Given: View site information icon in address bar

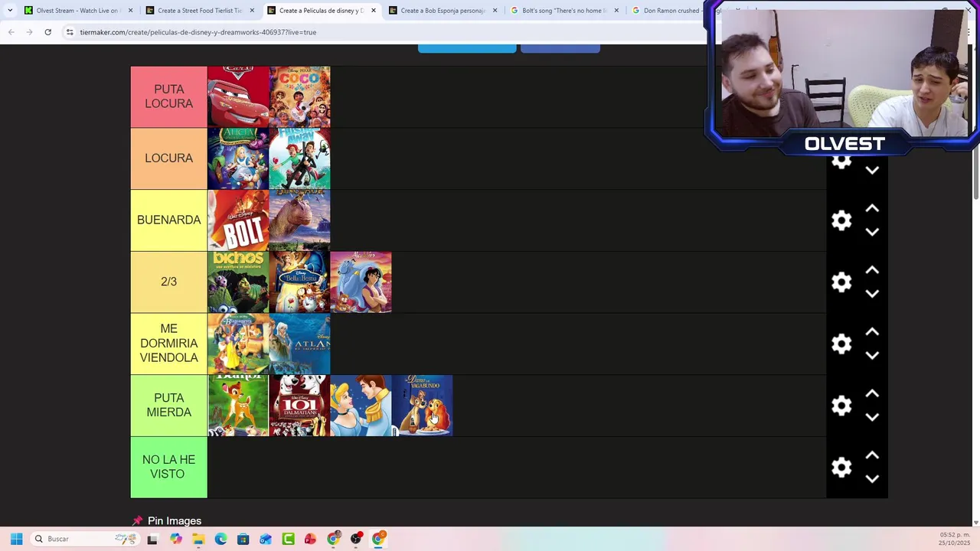Looking at the screenshot, I should pos(70,32).
